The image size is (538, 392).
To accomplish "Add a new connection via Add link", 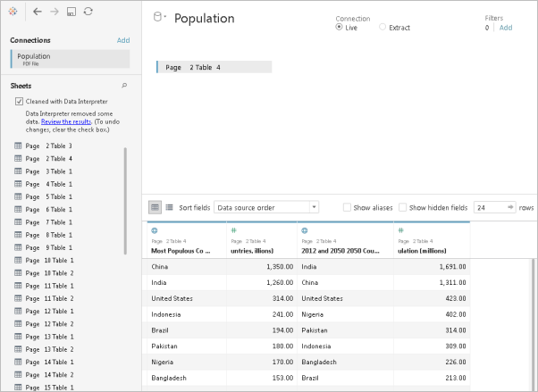I will (x=123, y=40).
